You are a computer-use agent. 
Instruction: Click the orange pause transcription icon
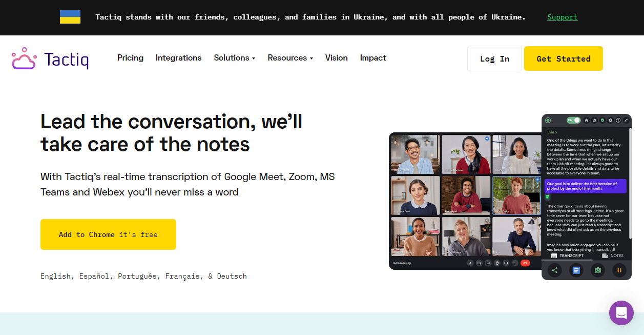pos(619,270)
